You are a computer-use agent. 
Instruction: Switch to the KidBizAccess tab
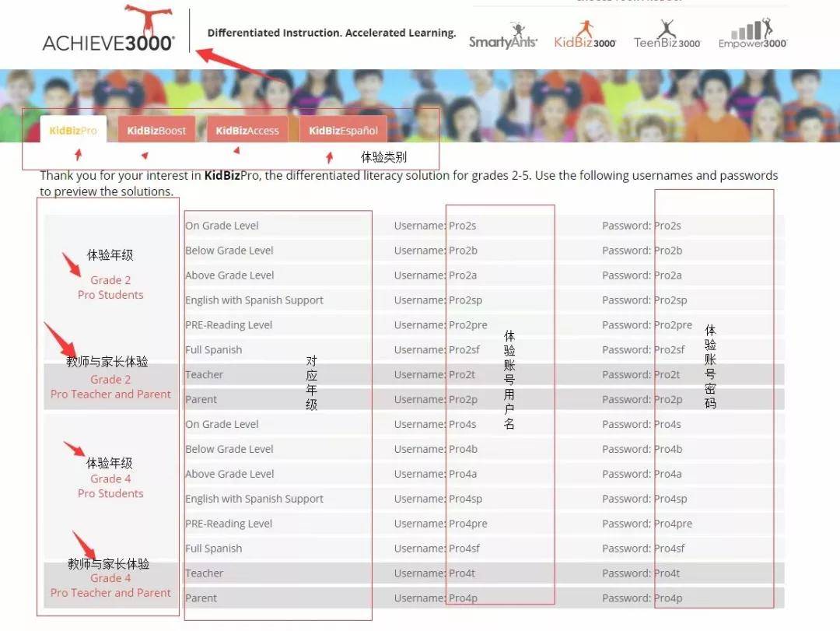(x=247, y=130)
